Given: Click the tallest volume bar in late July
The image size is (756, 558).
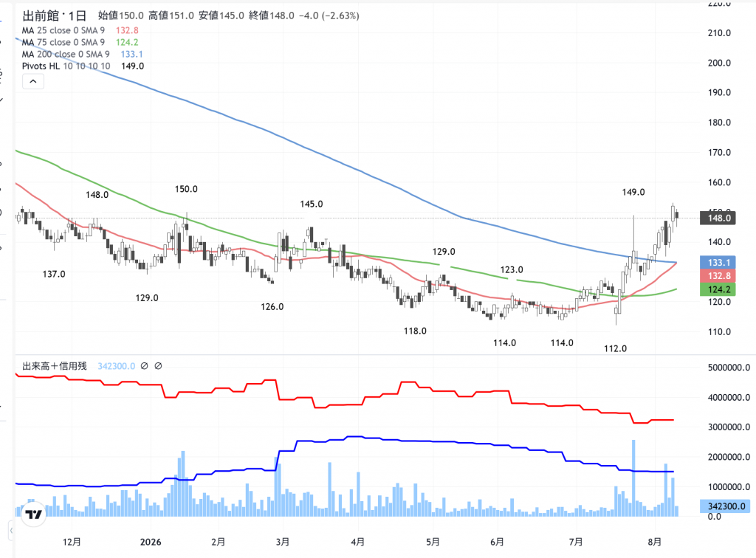Looking at the screenshot, I should point(633,478).
